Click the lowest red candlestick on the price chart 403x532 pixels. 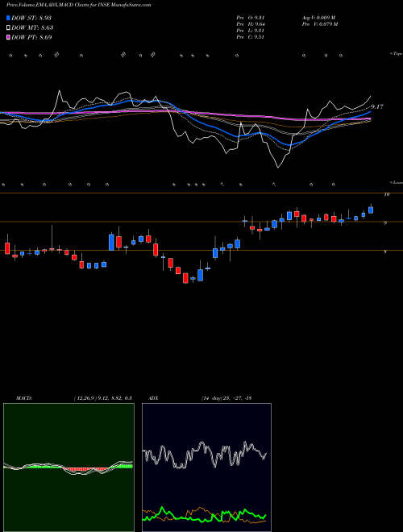185,278
